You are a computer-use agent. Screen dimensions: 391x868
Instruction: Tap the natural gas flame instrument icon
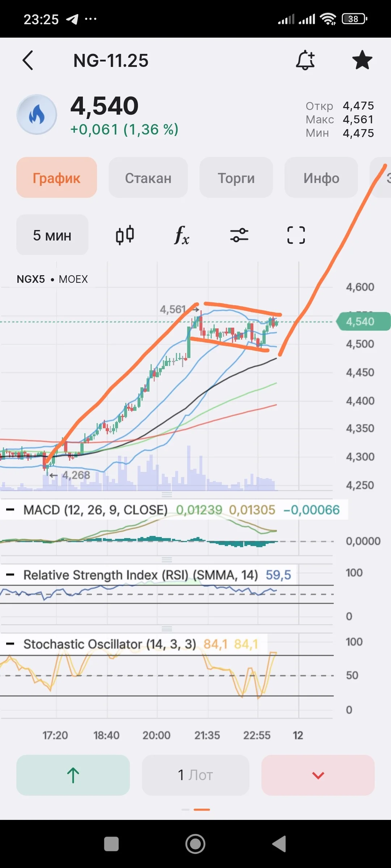point(37,115)
